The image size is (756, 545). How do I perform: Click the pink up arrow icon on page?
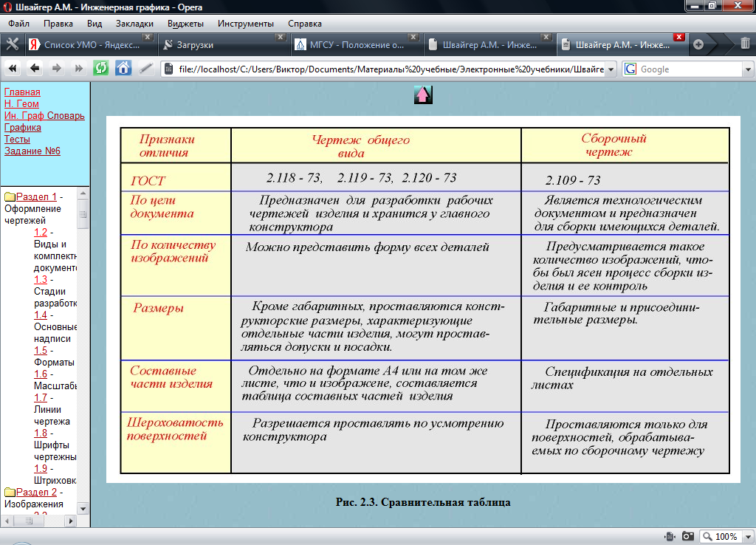click(423, 95)
